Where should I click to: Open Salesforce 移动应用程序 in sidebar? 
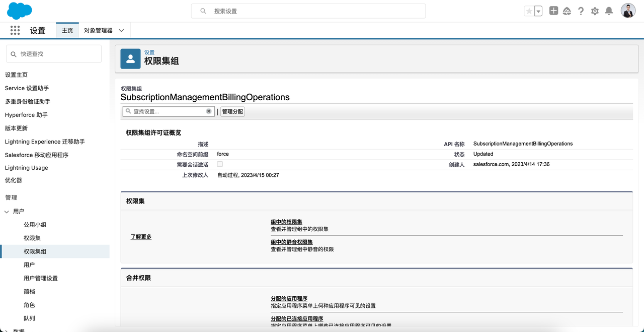(x=37, y=155)
